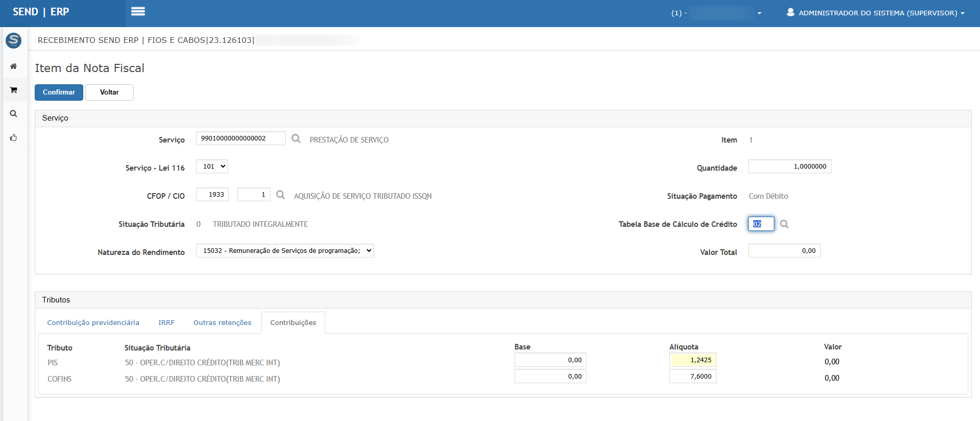Click the hamburger menu icon in header

(x=138, y=12)
